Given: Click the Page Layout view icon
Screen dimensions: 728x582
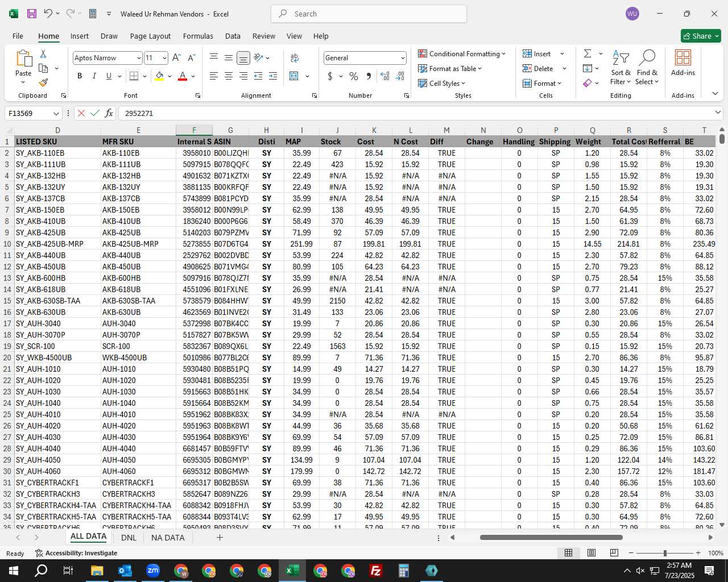Looking at the screenshot, I should click(591, 552).
